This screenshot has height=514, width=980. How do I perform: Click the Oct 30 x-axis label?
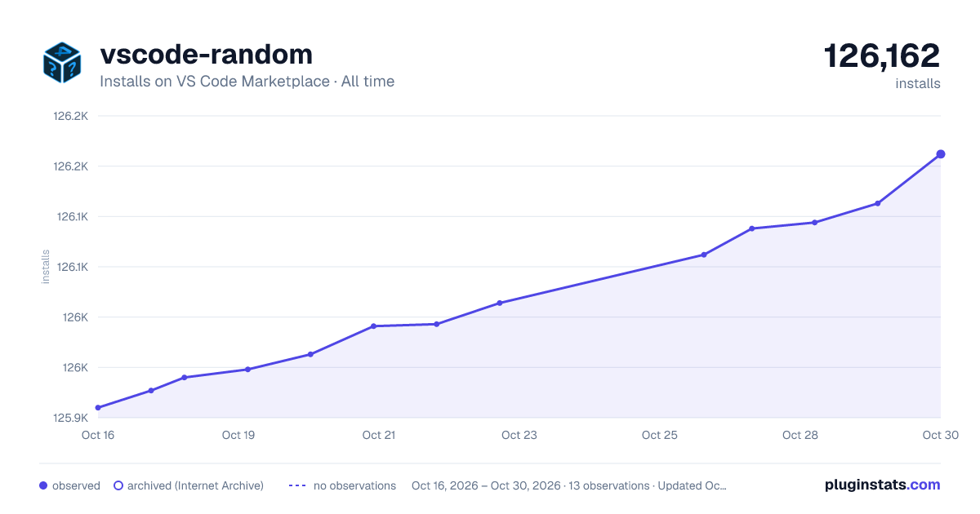click(x=939, y=435)
